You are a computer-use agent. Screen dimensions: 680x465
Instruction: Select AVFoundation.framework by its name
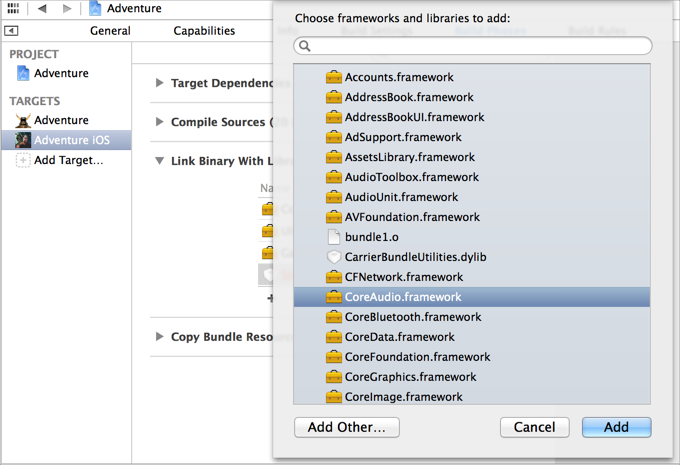coord(412,217)
